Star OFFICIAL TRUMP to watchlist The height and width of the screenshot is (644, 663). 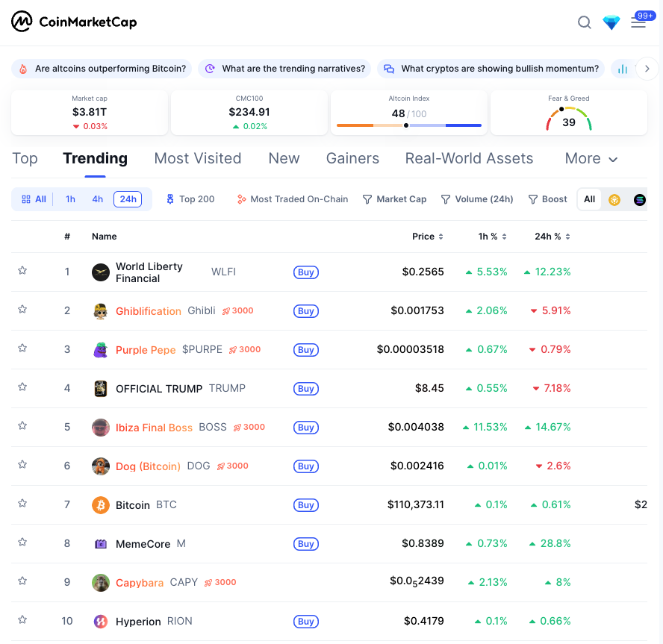pos(22,387)
